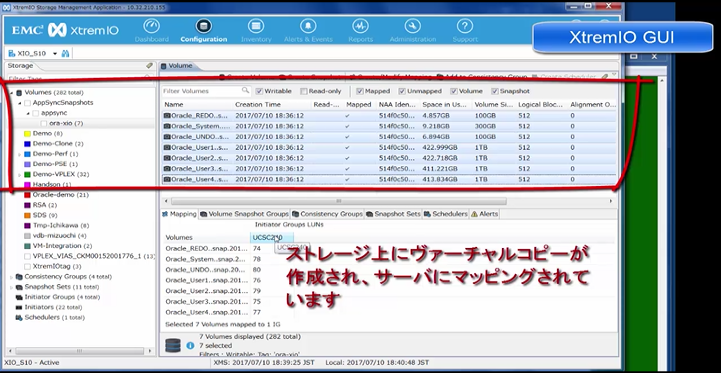Click the storage disk icon near volume count
Image resolution: width=721 pixels, height=373 pixels.
(173, 345)
